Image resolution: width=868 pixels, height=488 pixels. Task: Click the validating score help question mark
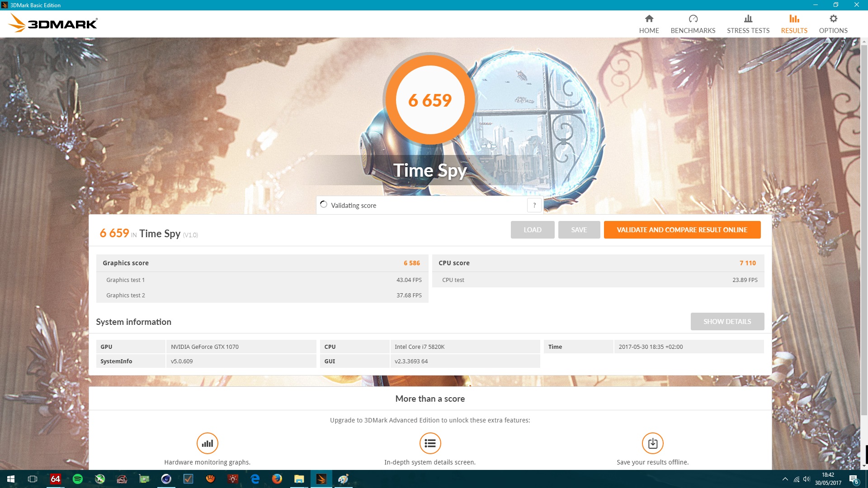pos(534,205)
